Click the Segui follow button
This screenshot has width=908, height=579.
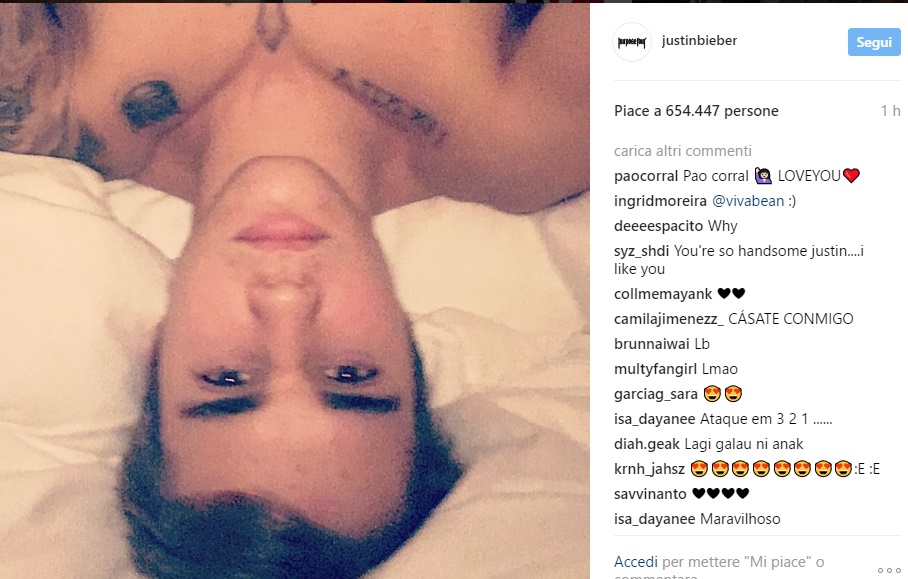874,42
